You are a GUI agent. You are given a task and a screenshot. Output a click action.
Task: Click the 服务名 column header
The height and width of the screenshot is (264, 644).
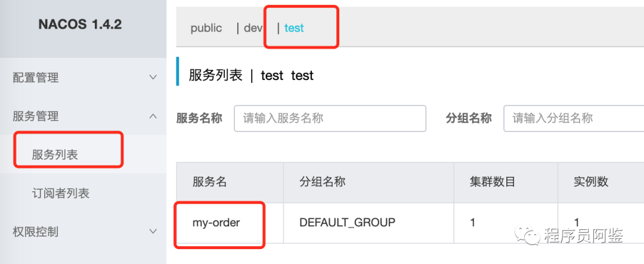coord(209,182)
